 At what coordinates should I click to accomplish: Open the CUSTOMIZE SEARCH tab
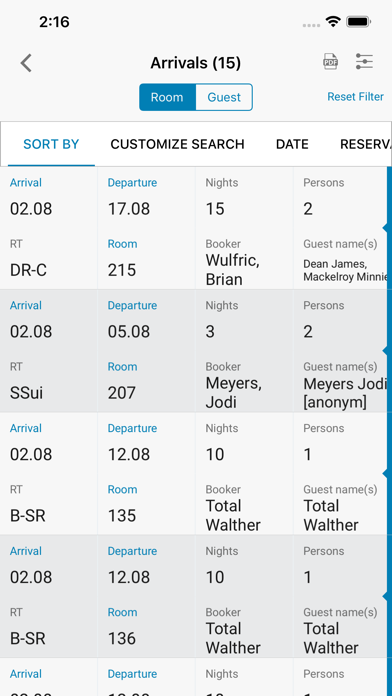pos(178,144)
